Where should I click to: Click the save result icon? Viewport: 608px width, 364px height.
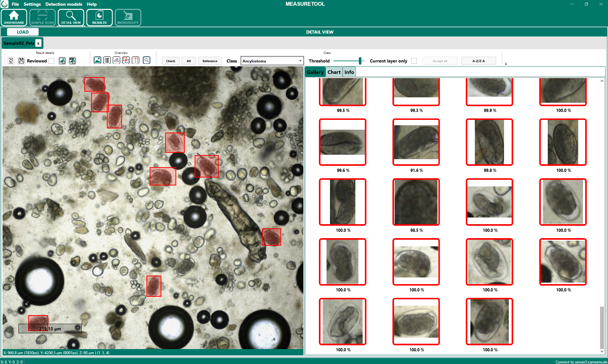pyautogui.click(x=21, y=61)
